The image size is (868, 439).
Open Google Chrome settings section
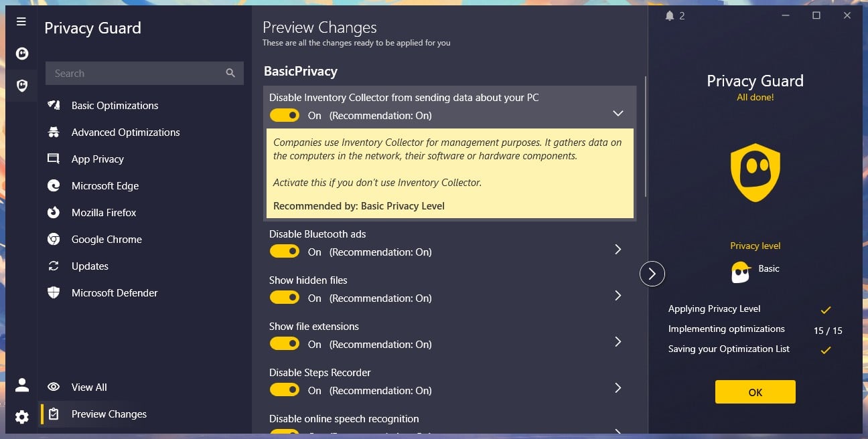(x=106, y=239)
